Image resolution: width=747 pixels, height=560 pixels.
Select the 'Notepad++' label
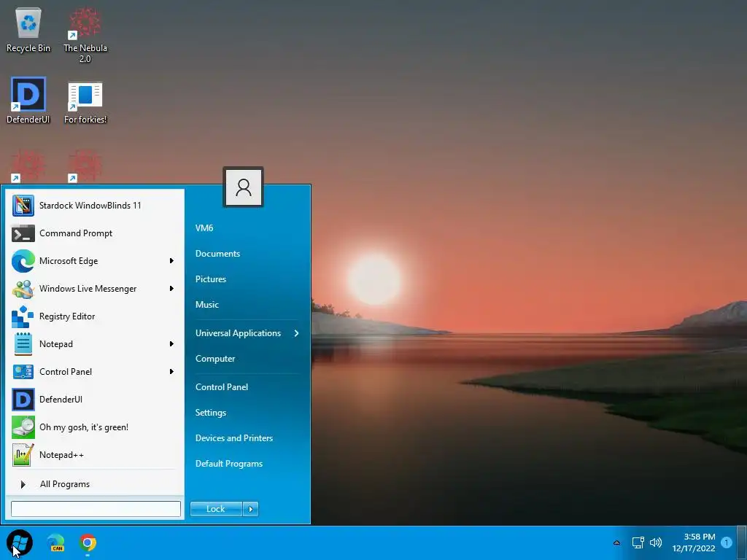61,455
